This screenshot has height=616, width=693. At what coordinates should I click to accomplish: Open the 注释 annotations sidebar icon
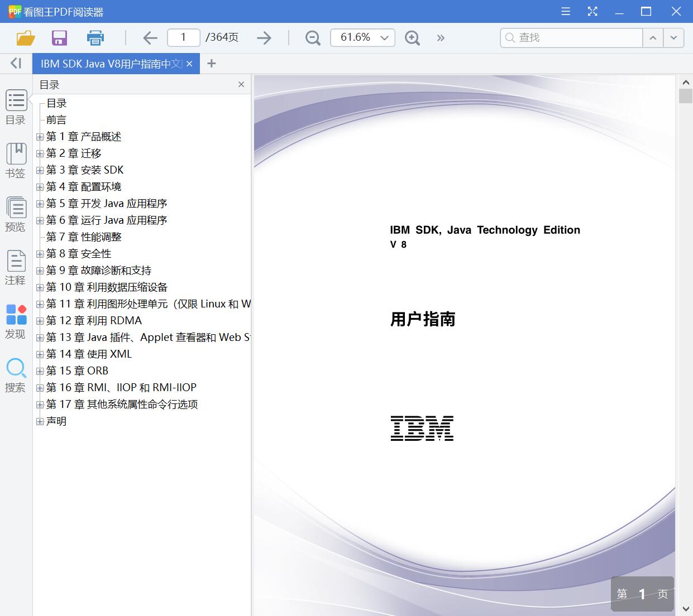[x=16, y=268]
